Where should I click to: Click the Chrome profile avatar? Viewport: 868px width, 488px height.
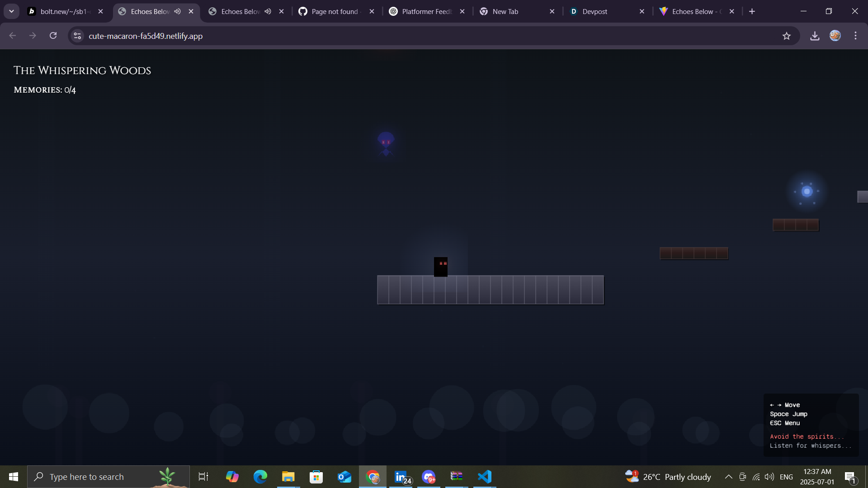(835, 36)
